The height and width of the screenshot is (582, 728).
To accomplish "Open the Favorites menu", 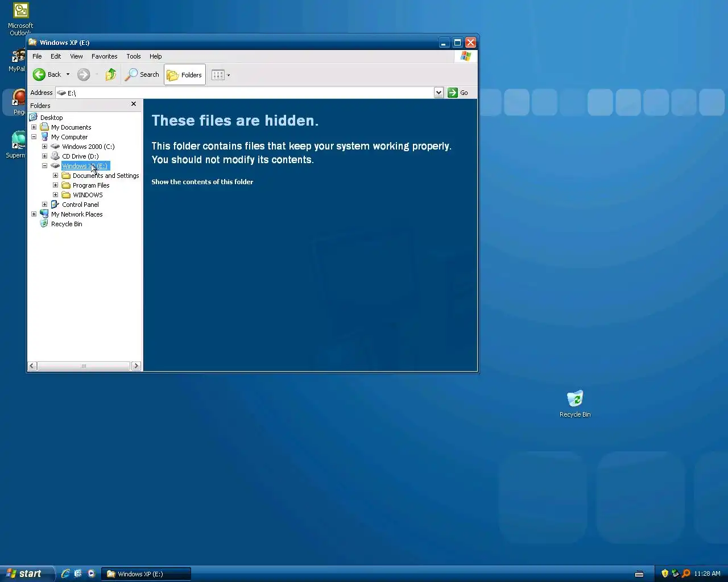I will [104, 56].
